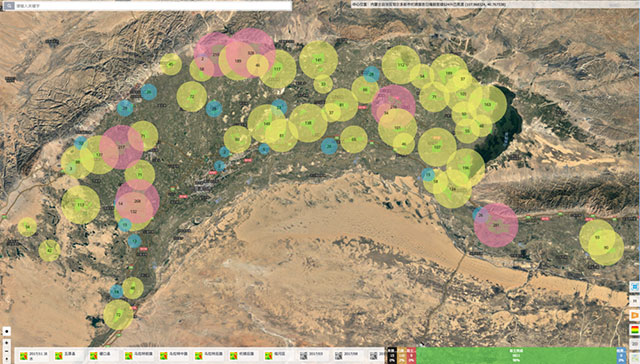The image size is (640, 364).
Task: Click the large green status bar segment
Action: click(x=516, y=355)
